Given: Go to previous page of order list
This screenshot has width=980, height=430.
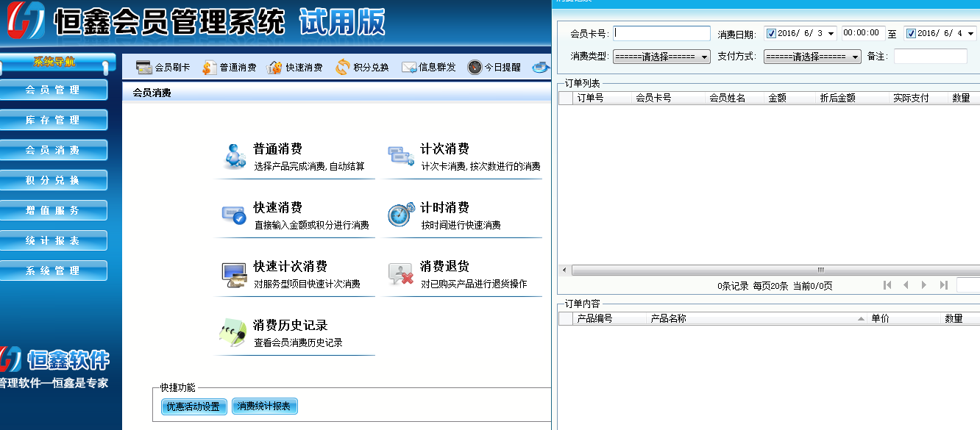Looking at the screenshot, I should click(x=906, y=285).
